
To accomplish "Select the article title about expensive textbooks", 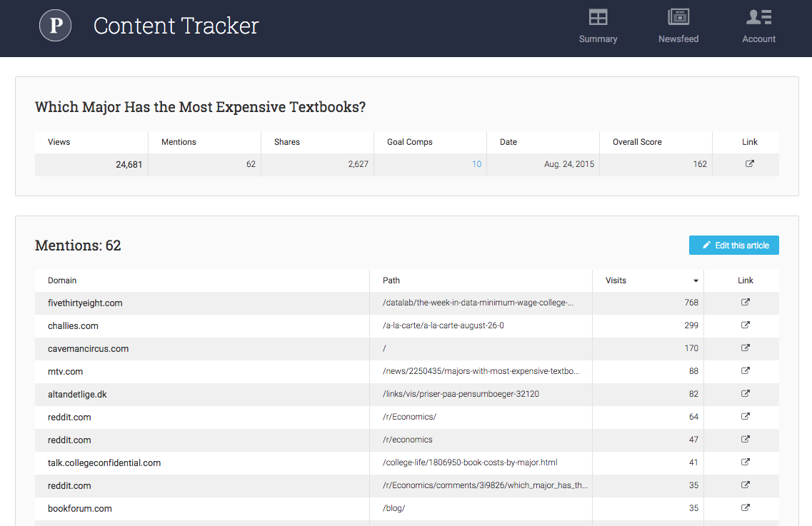I will (200, 106).
